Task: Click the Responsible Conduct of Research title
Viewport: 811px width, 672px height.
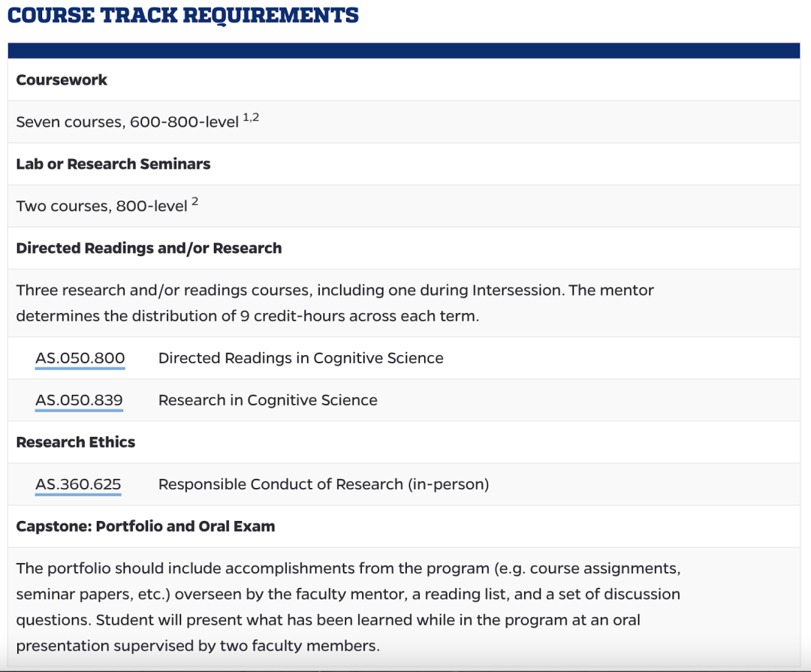Action: (323, 484)
